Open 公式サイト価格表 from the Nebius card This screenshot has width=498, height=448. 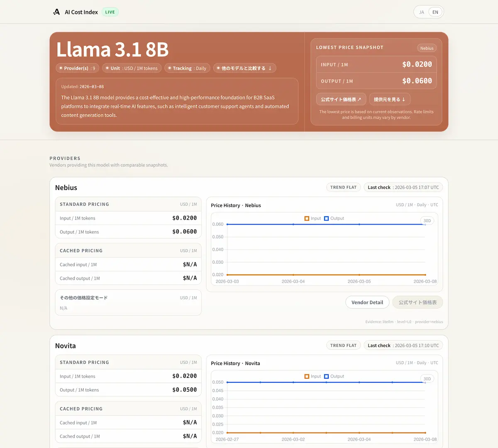click(417, 302)
